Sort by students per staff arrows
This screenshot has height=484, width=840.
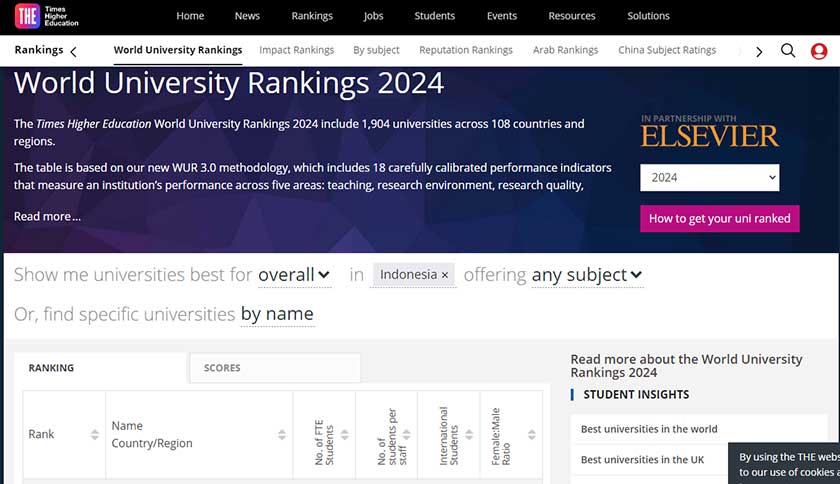tap(407, 435)
